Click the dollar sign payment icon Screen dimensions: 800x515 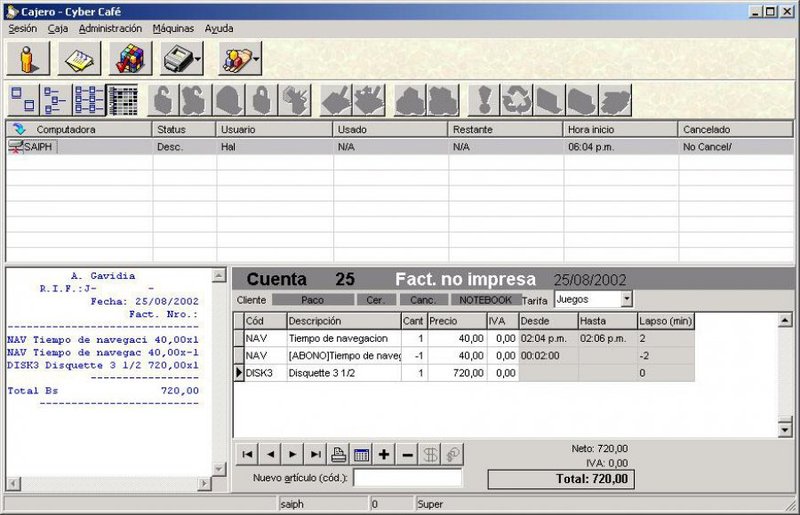pyautogui.click(x=430, y=454)
